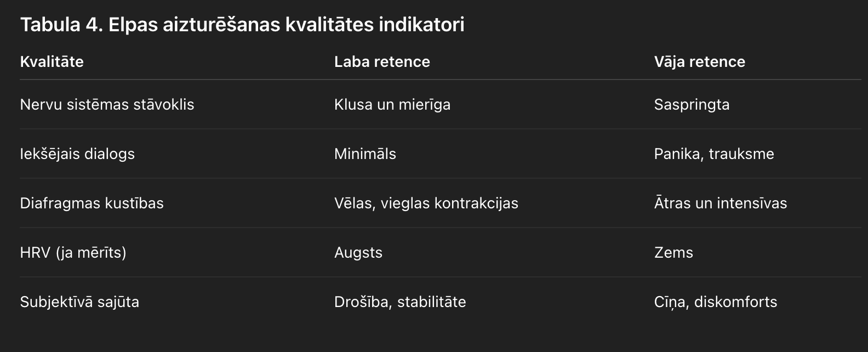Click the 'Nervu sistēmas stāvoklis' row label
Viewport: 868px width, 352px height.
pyautogui.click(x=107, y=104)
